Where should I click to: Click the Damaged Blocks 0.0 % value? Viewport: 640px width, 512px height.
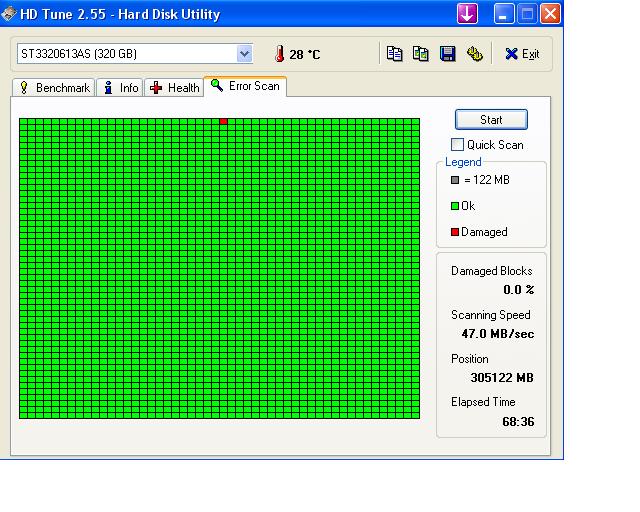[x=518, y=289]
